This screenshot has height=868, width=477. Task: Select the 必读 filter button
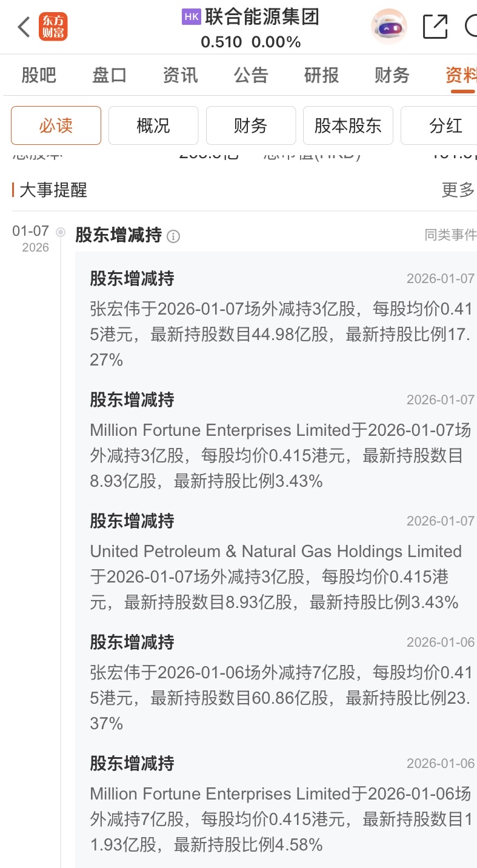coord(56,125)
